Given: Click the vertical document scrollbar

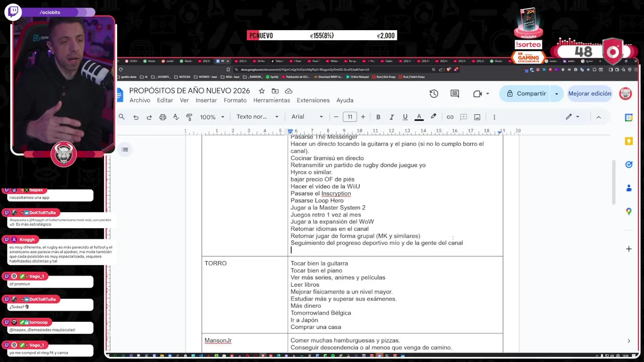Looking at the screenshot, I should pos(613,183).
